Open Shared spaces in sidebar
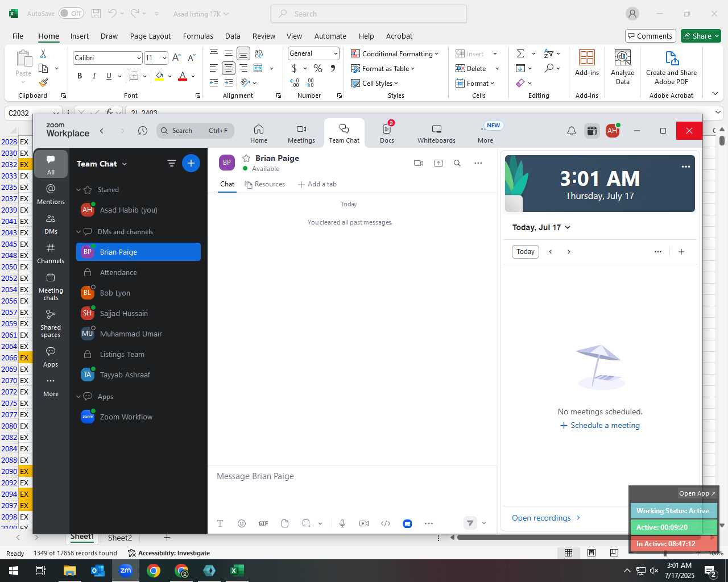 [51, 323]
